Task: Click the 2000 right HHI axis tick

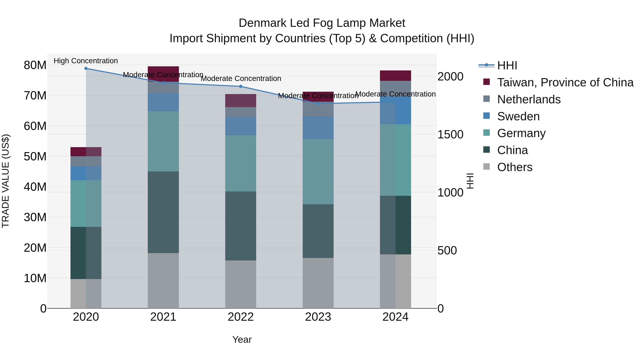Action: coord(450,77)
